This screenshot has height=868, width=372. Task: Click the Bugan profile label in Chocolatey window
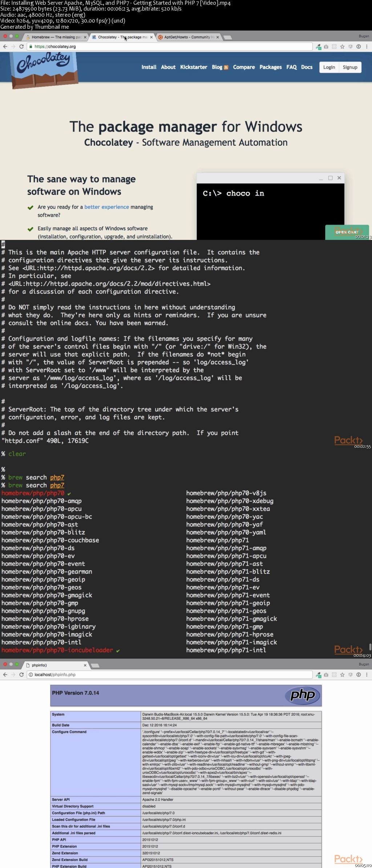pos(364,36)
